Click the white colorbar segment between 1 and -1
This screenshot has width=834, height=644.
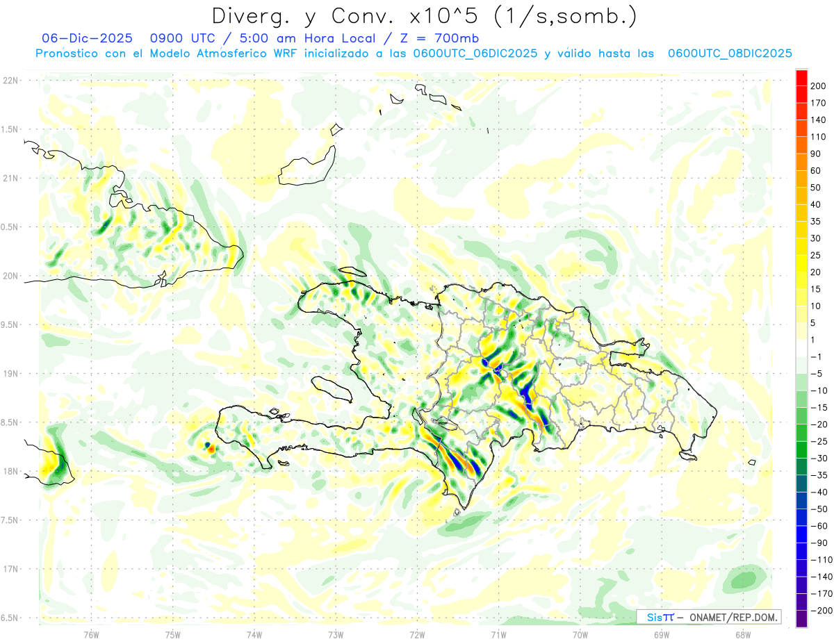click(801, 348)
